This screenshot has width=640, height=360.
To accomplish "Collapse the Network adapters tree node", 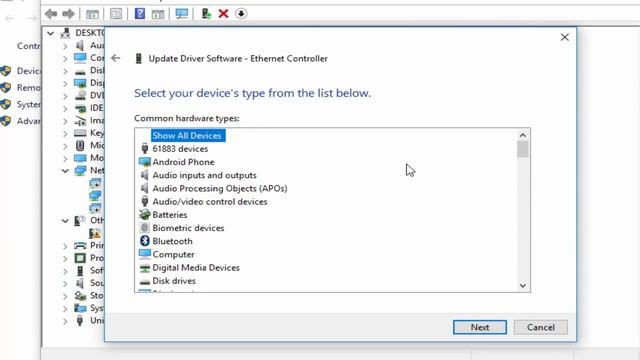I will (65, 171).
